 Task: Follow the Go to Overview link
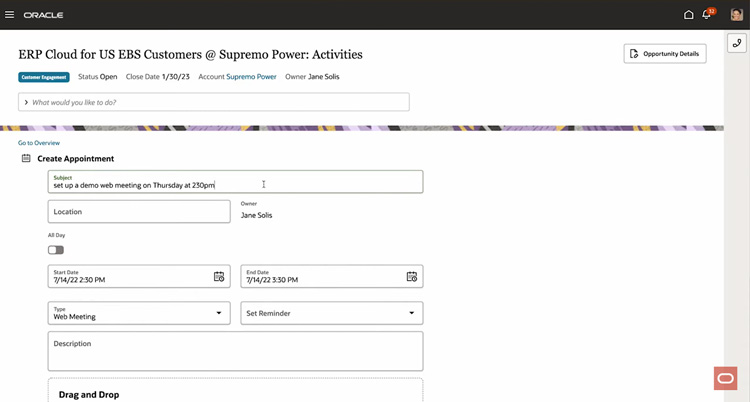tap(39, 143)
